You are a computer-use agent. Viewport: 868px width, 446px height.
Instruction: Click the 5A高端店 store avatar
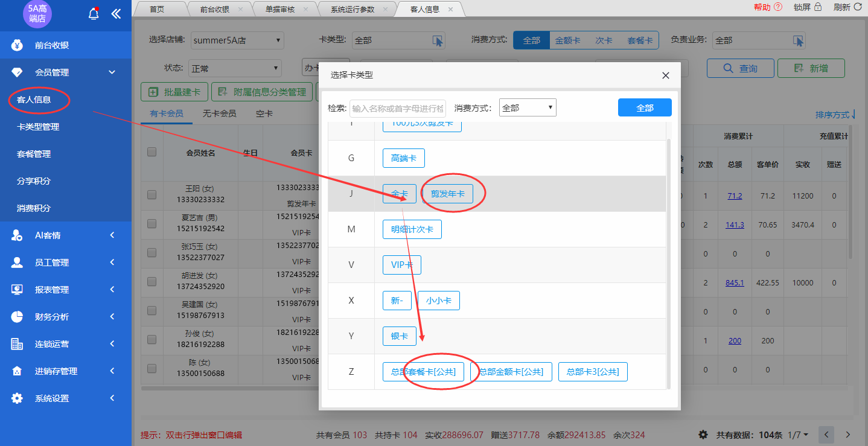pyautogui.click(x=37, y=13)
